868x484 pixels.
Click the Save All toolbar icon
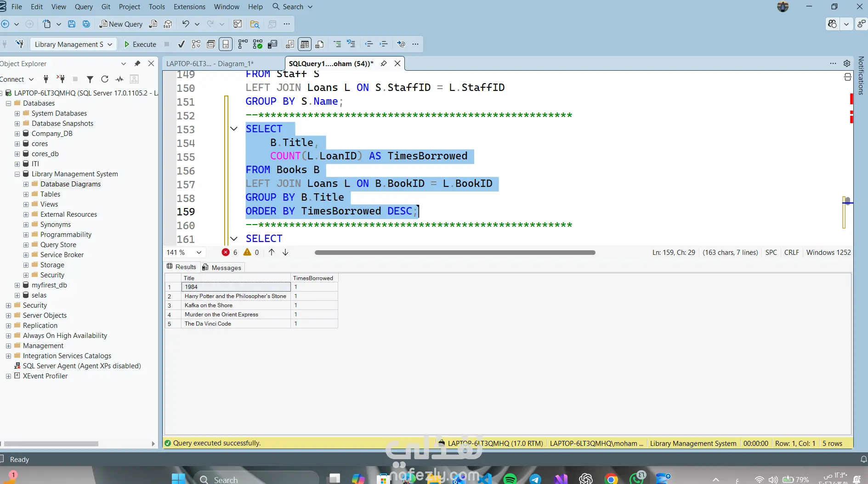pyautogui.click(x=86, y=24)
